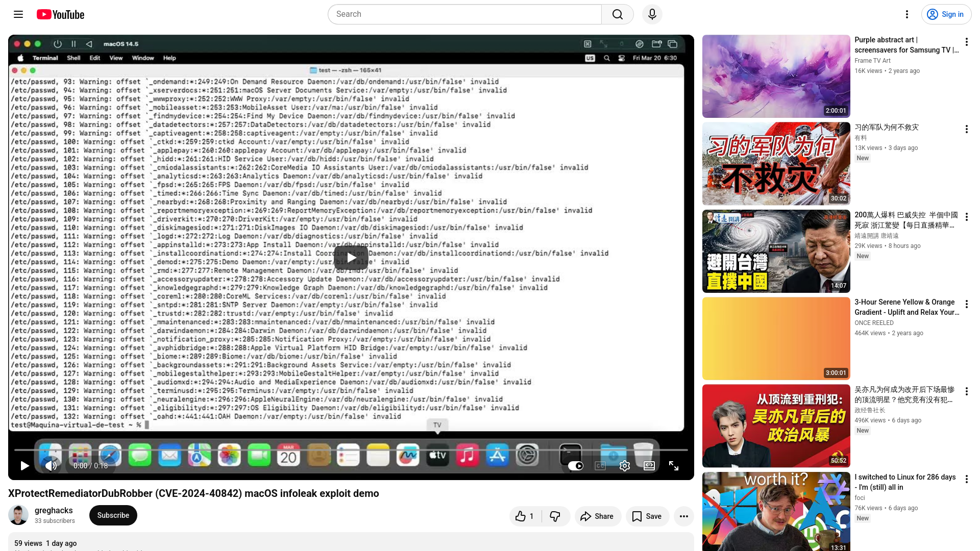Screen dimensions: 980x551
Task: Click Edit menu in video's macOS menu bar
Action: coord(94,58)
